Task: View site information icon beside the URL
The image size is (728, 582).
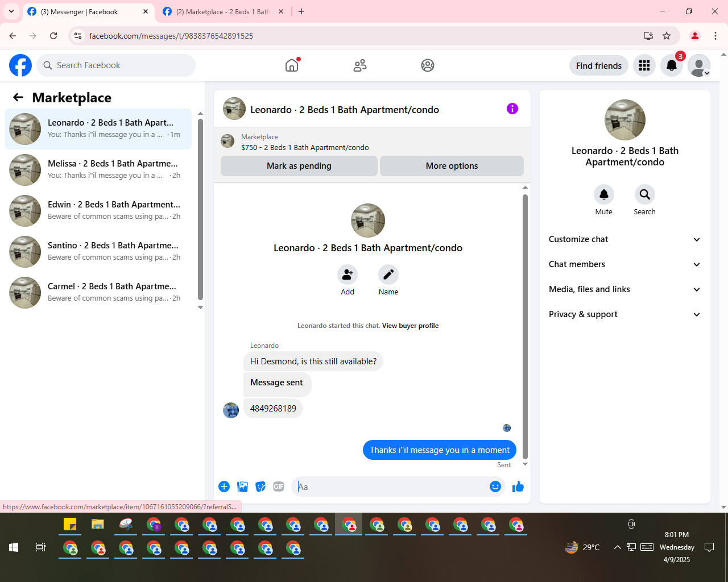Action: [78, 36]
